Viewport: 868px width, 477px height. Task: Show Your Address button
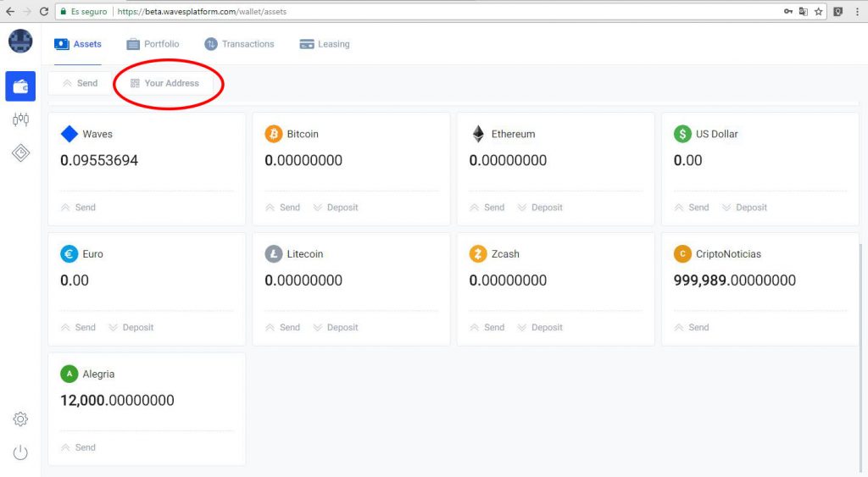164,83
